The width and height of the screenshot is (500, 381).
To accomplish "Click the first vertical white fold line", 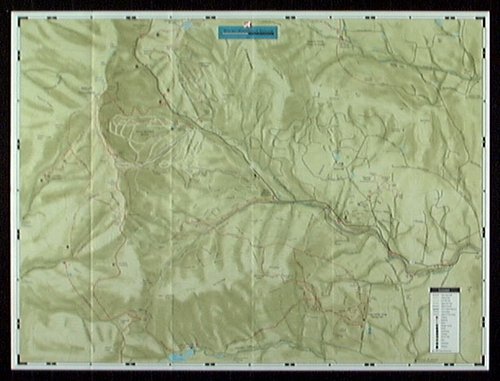I will 91,190.
